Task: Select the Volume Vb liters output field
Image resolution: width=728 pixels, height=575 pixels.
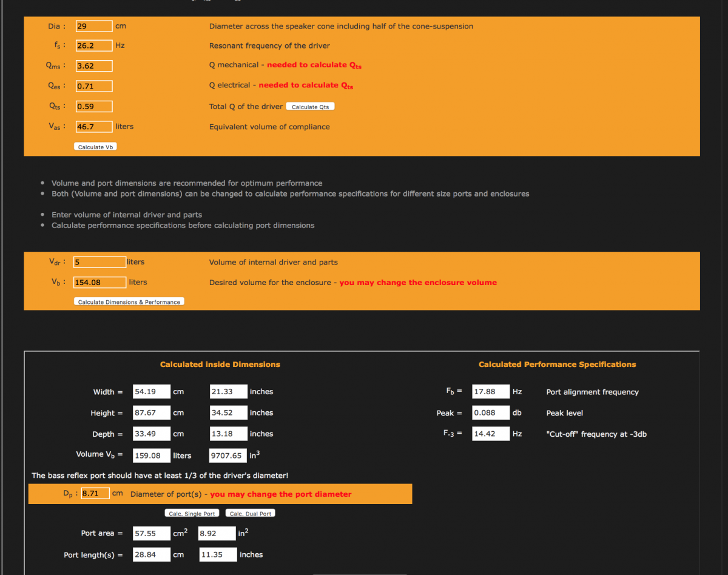Action: [152, 456]
